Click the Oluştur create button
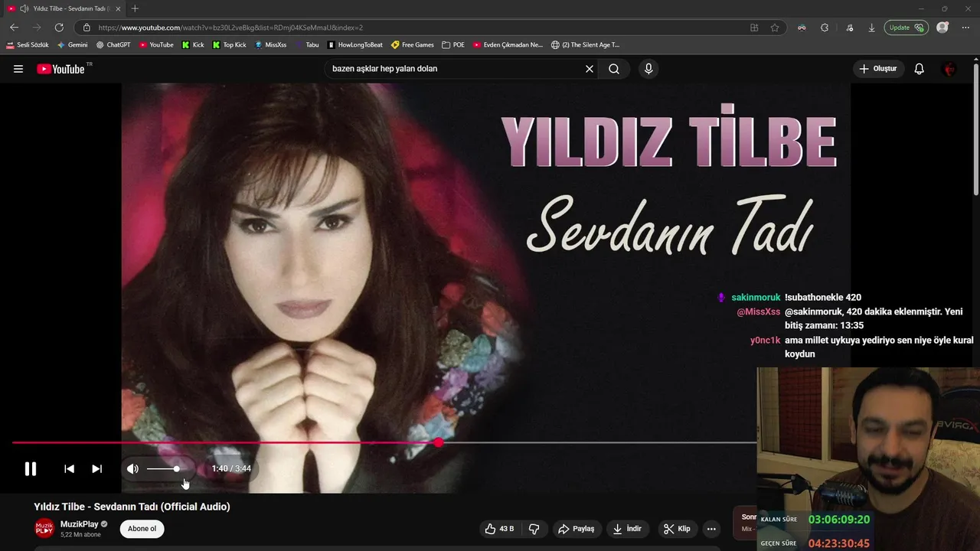The image size is (980, 551). click(878, 69)
